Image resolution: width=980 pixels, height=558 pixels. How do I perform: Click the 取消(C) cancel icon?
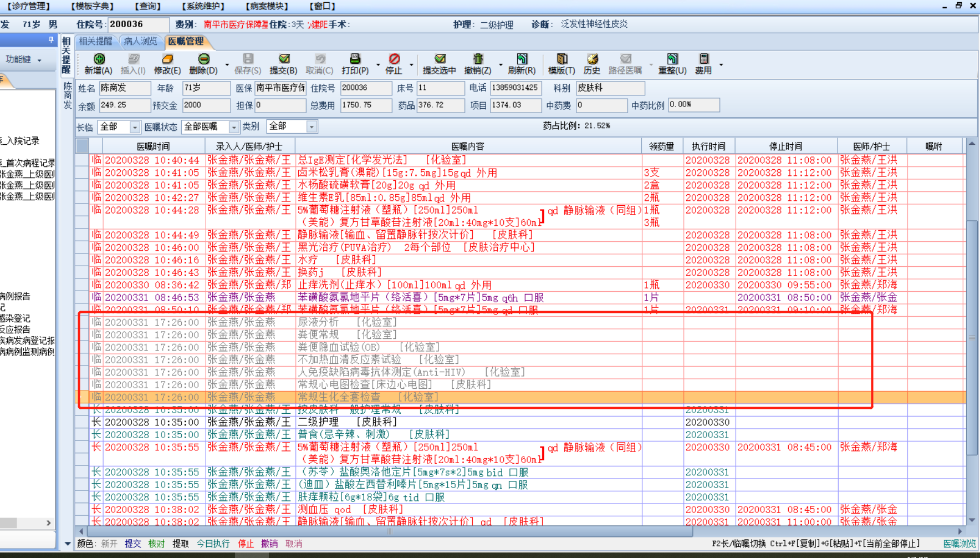[320, 59]
